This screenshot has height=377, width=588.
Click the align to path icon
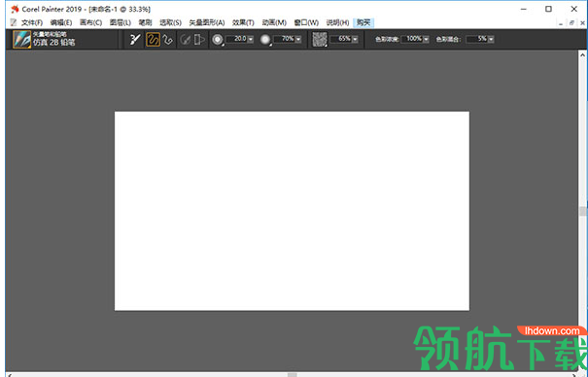click(185, 39)
